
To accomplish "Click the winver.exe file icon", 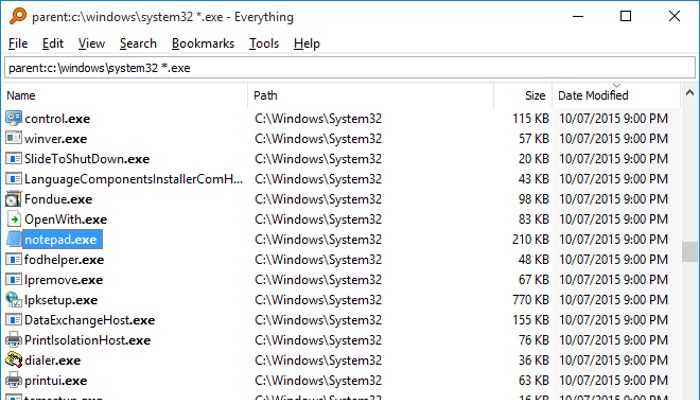I will [13, 138].
